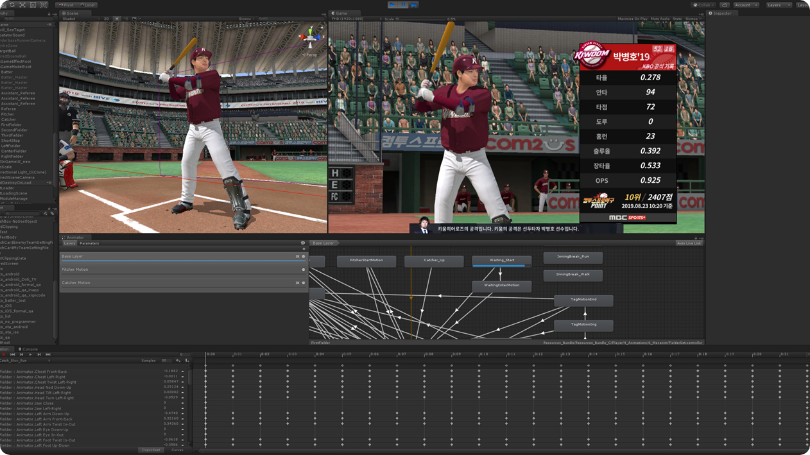Image resolution: width=810 pixels, height=455 pixels.
Task: Toggle Scene lighting icon
Action: [117, 19]
